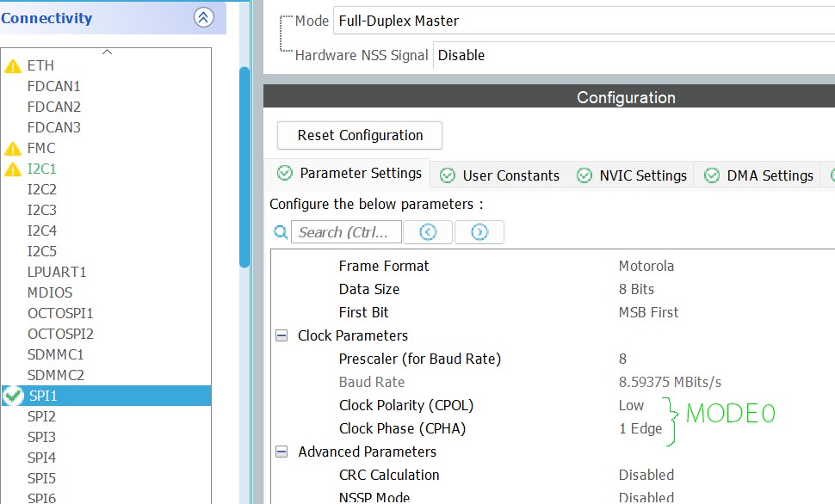Click the Prescaler value 8

point(622,360)
